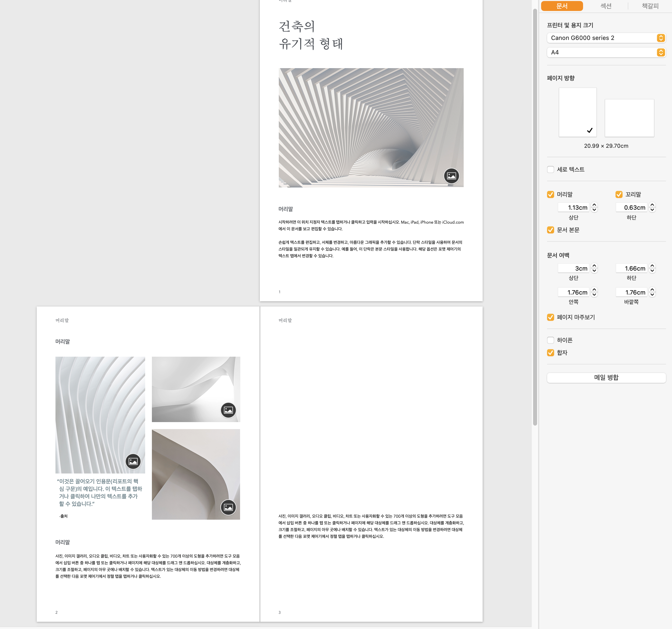Switch to the 섹션 tab
This screenshot has width=672, height=629.
[605, 6]
